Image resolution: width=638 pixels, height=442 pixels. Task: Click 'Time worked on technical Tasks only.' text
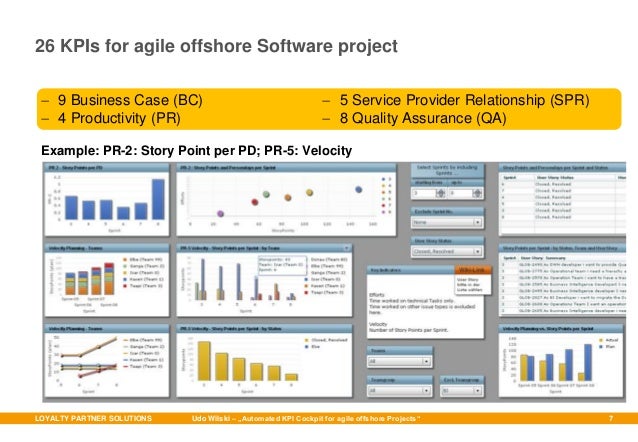[412, 301]
